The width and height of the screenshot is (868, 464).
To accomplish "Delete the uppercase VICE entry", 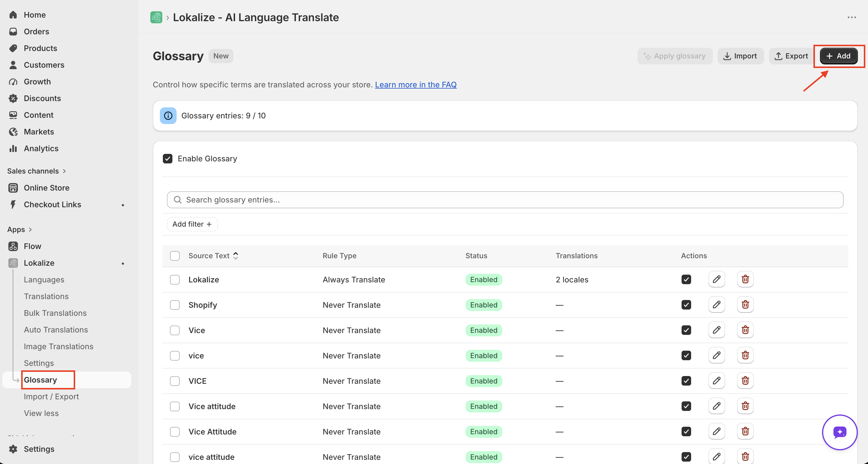I will [745, 381].
